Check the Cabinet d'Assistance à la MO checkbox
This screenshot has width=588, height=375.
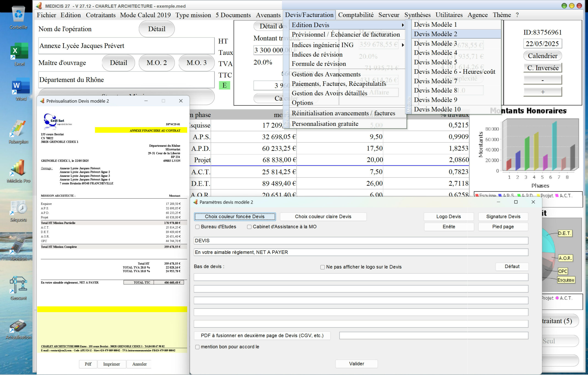(x=249, y=227)
